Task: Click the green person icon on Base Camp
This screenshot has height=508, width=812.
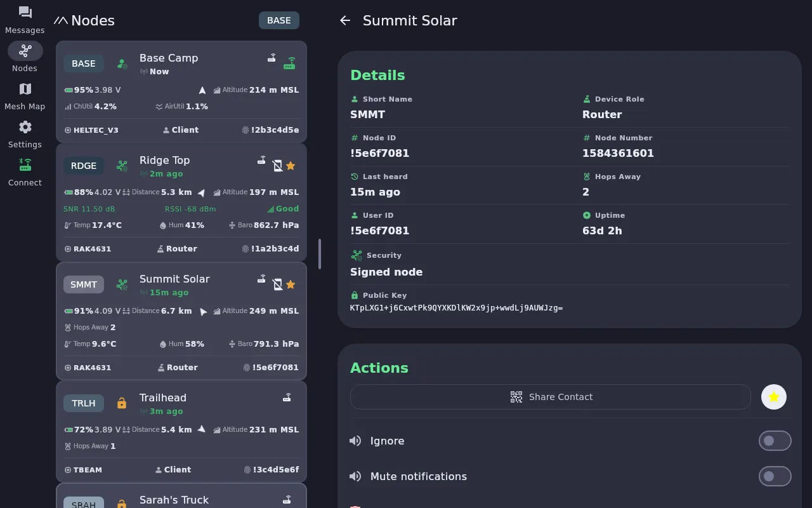Action: 122,63
